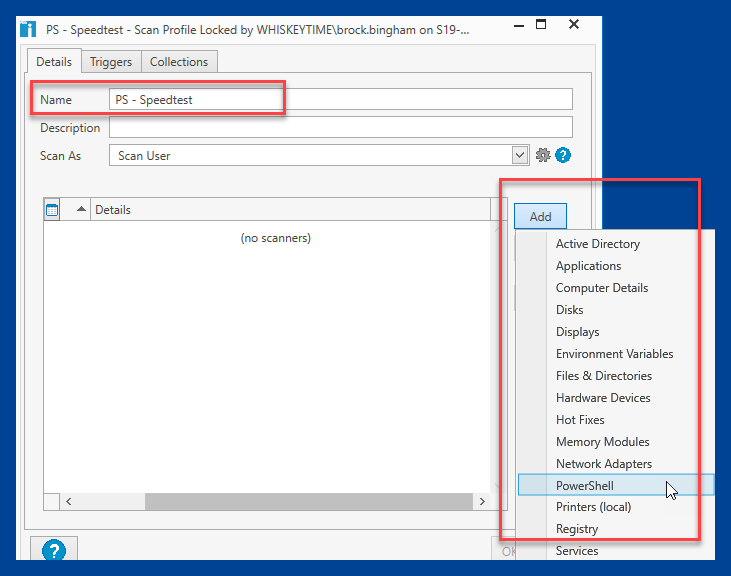This screenshot has height=576, width=731.
Task: Choose Applications from the Add menu
Action: click(616, 266)
